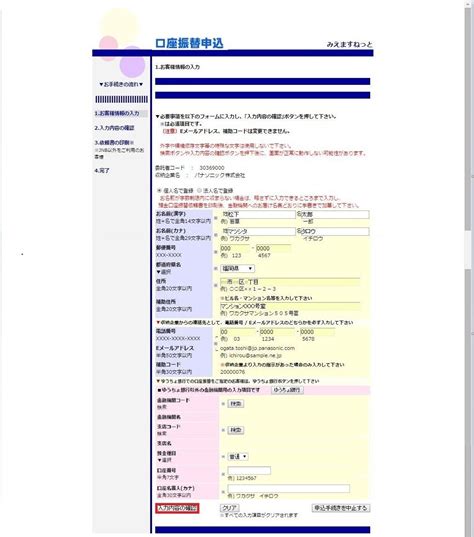Click the last phone number field
Screen dimensions: 474x537
[317, 332]
